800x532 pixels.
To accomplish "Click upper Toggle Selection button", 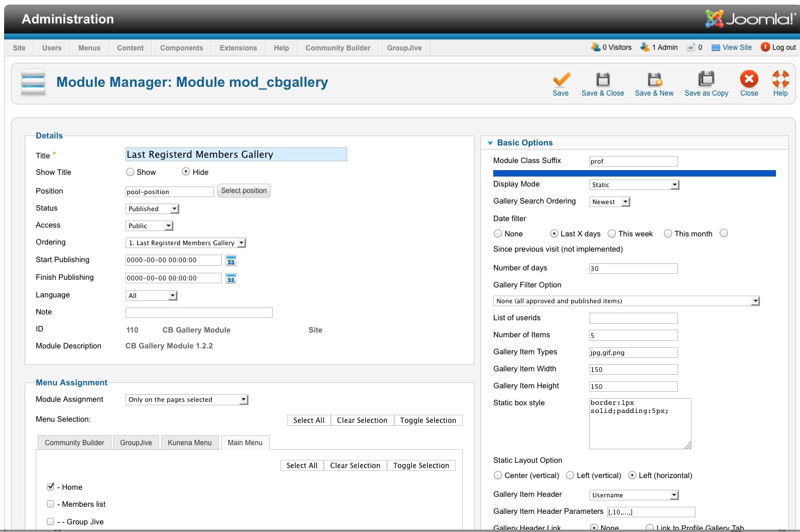I will pos(428,421).
